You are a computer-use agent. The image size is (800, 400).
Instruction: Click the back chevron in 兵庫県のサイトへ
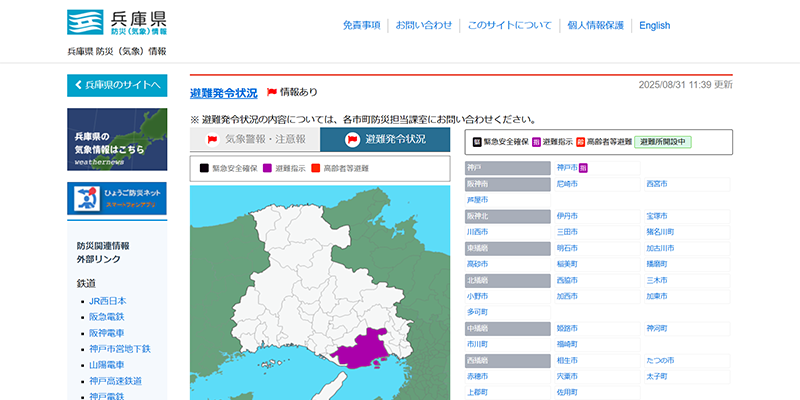click(78, 85)
